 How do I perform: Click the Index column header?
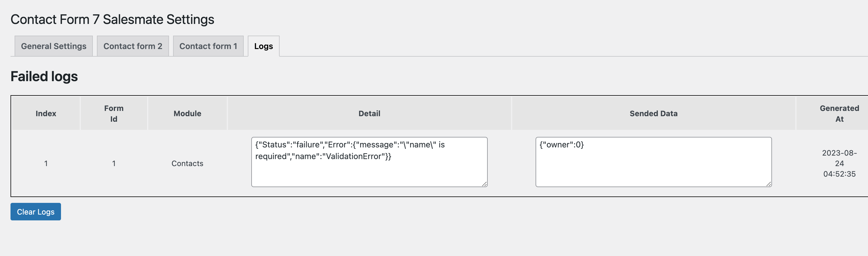[46, 114]
